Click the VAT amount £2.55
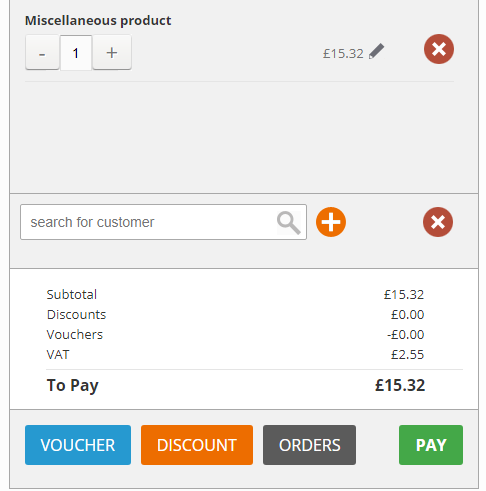This screenshot has height=491, width=486. click(407, 355)
